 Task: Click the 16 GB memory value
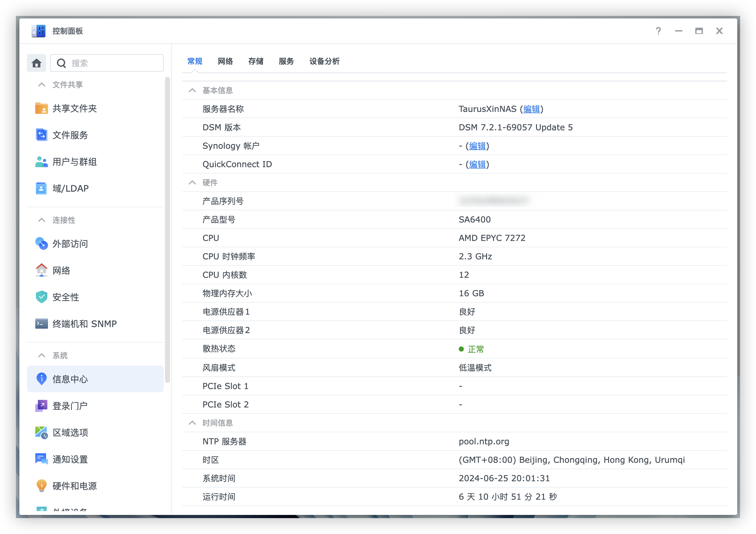[x=471, y=293]
